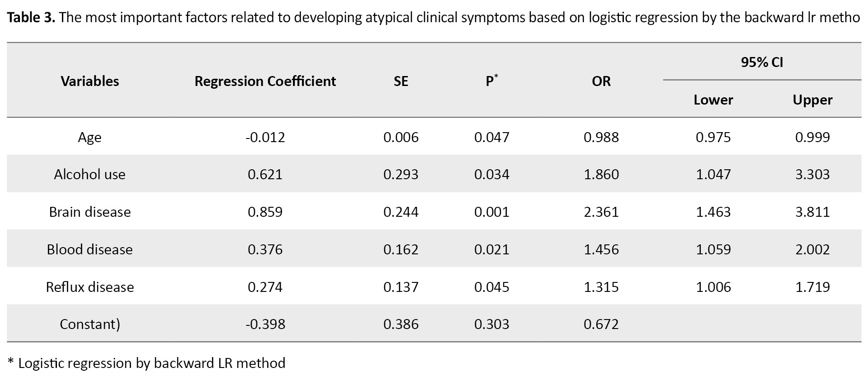Click the Variables column header

(x=90, y=81)
